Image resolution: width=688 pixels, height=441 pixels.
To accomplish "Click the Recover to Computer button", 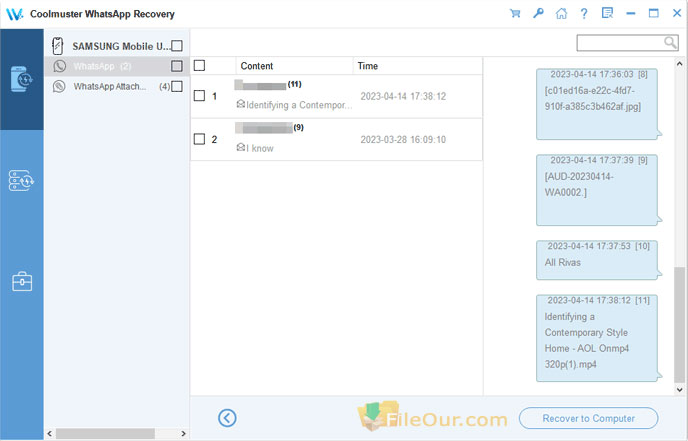I will [x=588, y=418].
